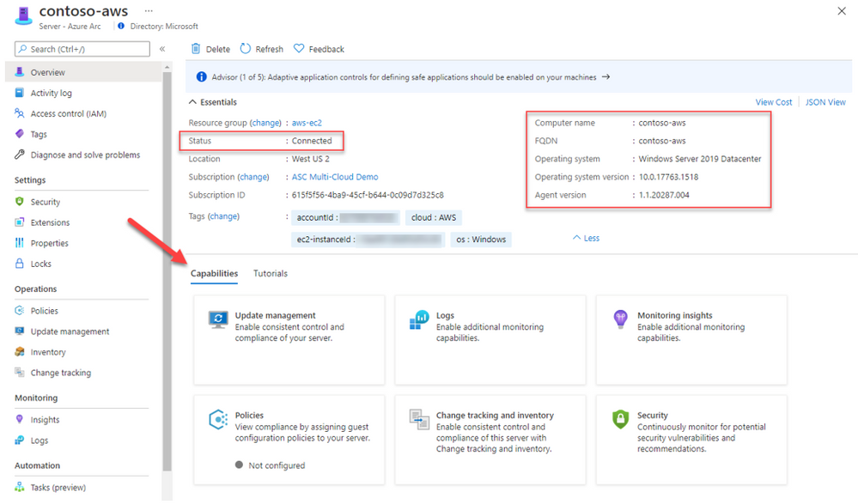Open the aws-ec2 resource group link

[307, 123]
